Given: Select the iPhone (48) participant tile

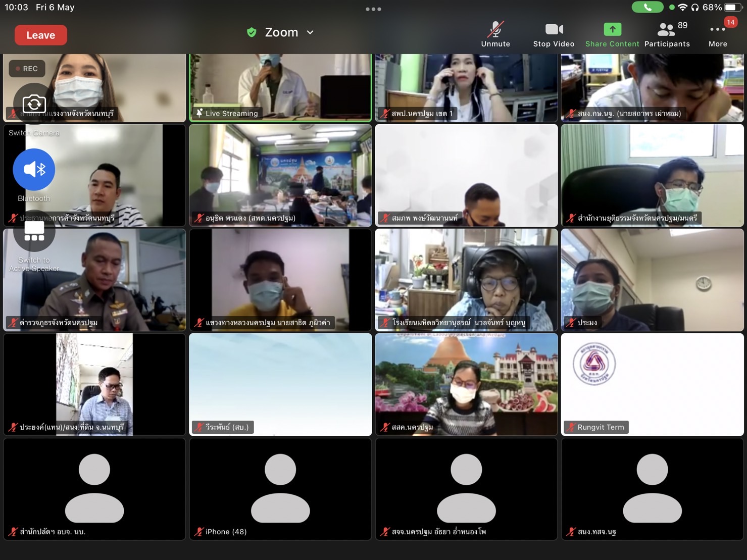Looking at the screenshot, I should [280, 489].
